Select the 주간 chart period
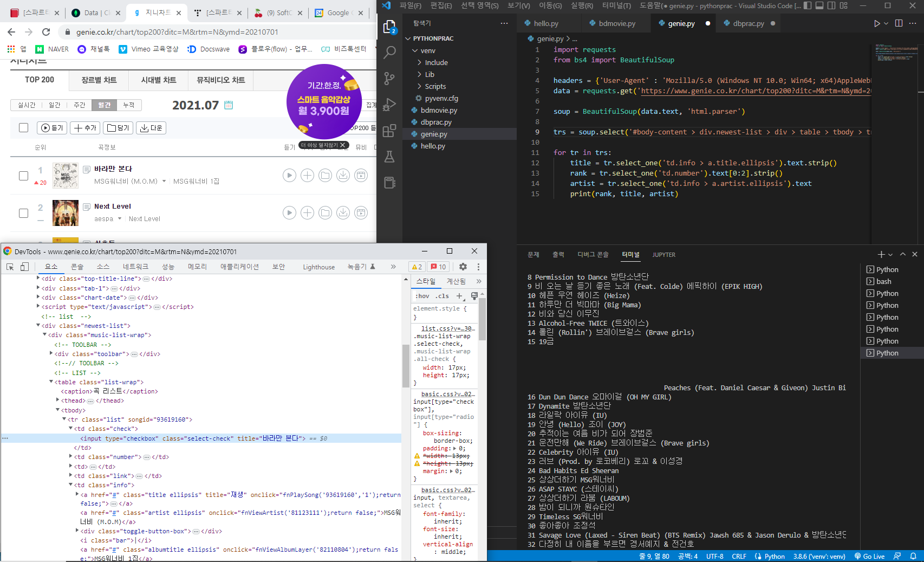924x562 pixels. pos(80,105)
